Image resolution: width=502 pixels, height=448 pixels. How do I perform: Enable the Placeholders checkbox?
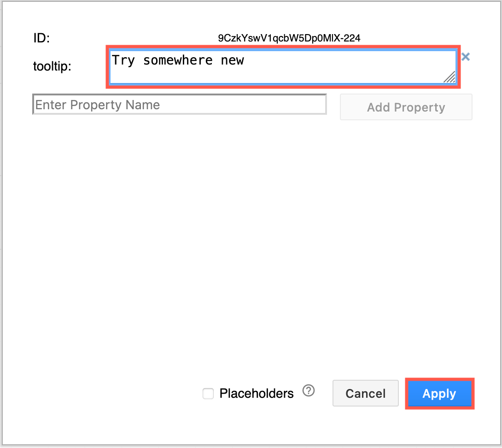tap(208, 394)
